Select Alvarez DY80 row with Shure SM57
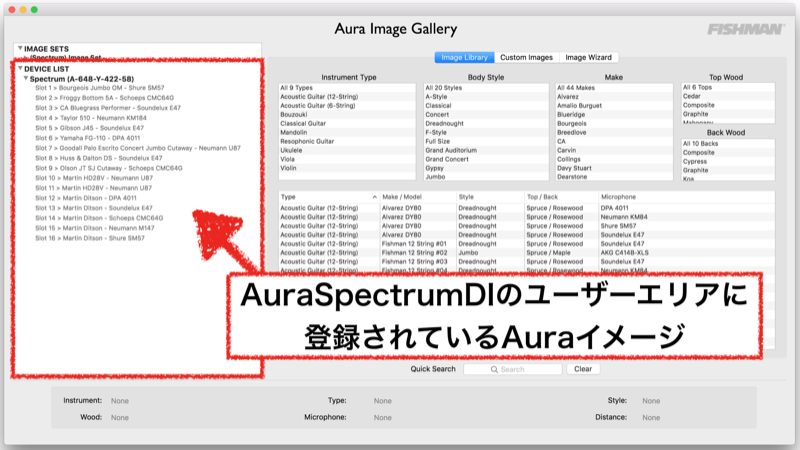The width and height of the screenshot is (800, 450). [527, 226]
